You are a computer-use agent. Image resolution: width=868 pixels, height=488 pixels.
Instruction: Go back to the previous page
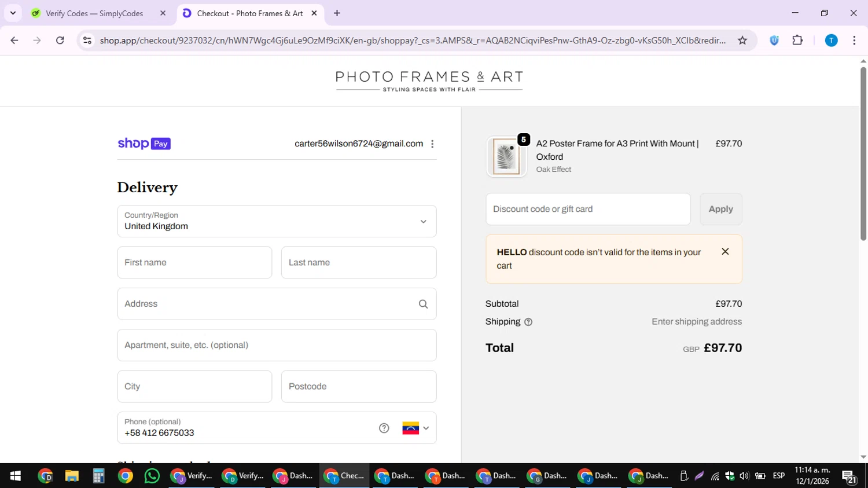[14, 41]
